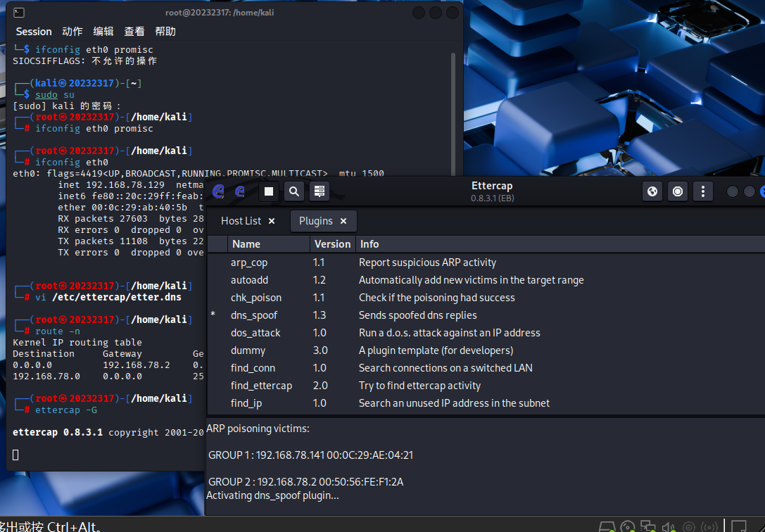This screenshot has height=532, width=765.
Task: Click the 'ARP poisoning victims:' log line
Action: coord(258,429)
